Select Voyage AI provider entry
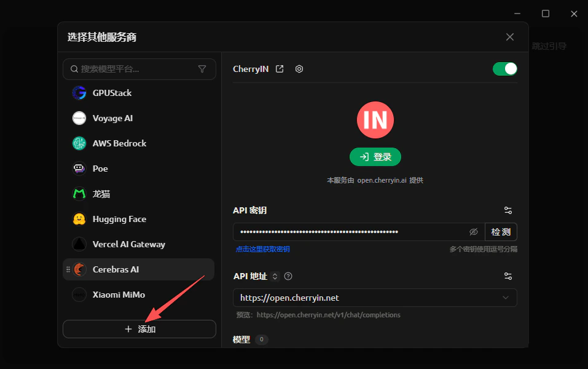The width and height of the screenshot is (588, 369). 139,118
